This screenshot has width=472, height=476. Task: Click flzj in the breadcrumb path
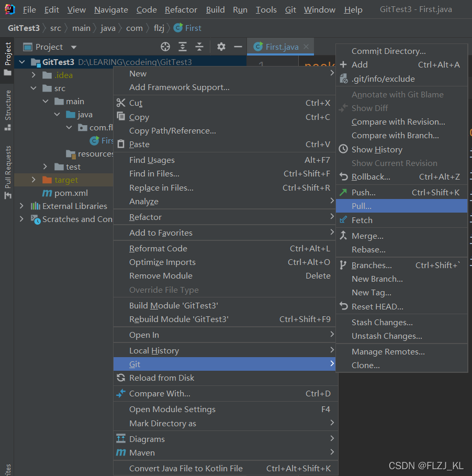[x=159, y=28]
